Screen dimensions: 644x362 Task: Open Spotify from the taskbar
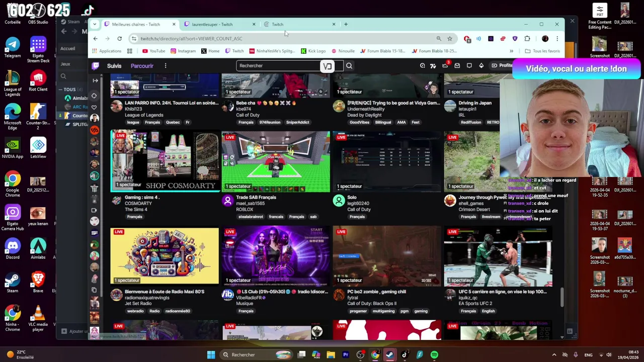[x=434, y=355]
